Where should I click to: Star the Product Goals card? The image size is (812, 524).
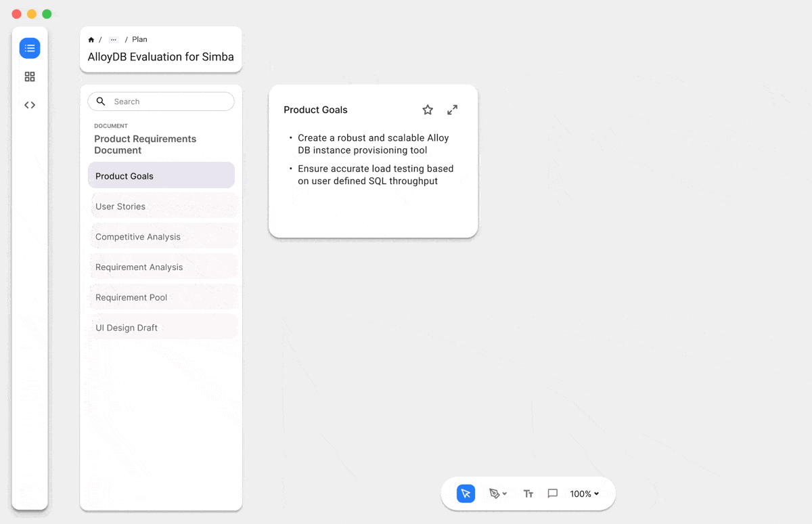click(428, 110)
